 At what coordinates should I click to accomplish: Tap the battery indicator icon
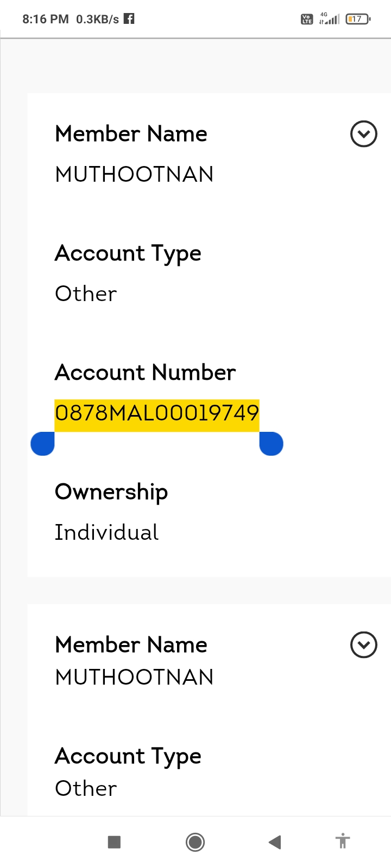(x=357, y=19)
